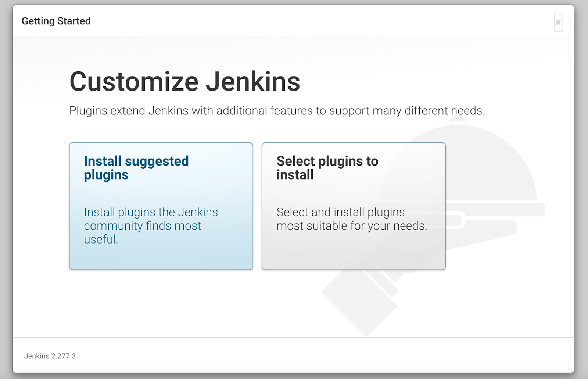Viewport: 588px width, 379px height.
Task: Click the Select plugins to install card
Action: pos(353,206)
